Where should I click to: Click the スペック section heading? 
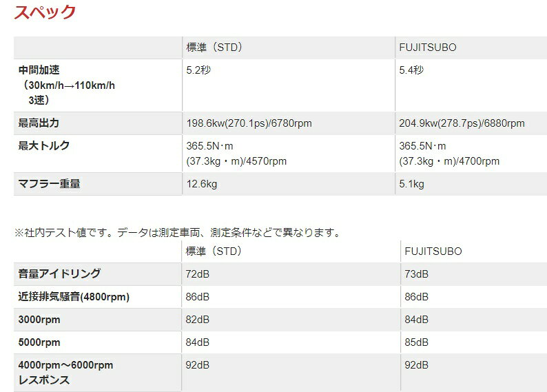45,12
